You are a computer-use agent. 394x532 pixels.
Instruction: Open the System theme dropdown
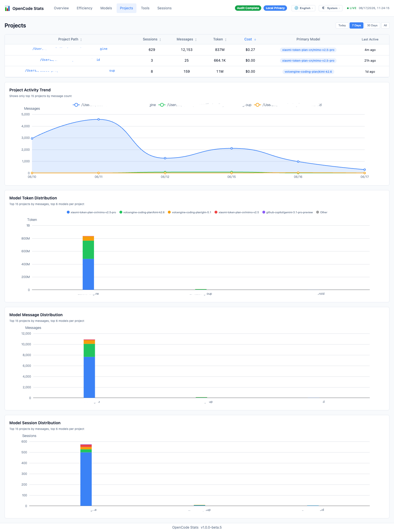pyautogui.click(x=331, y=8)
